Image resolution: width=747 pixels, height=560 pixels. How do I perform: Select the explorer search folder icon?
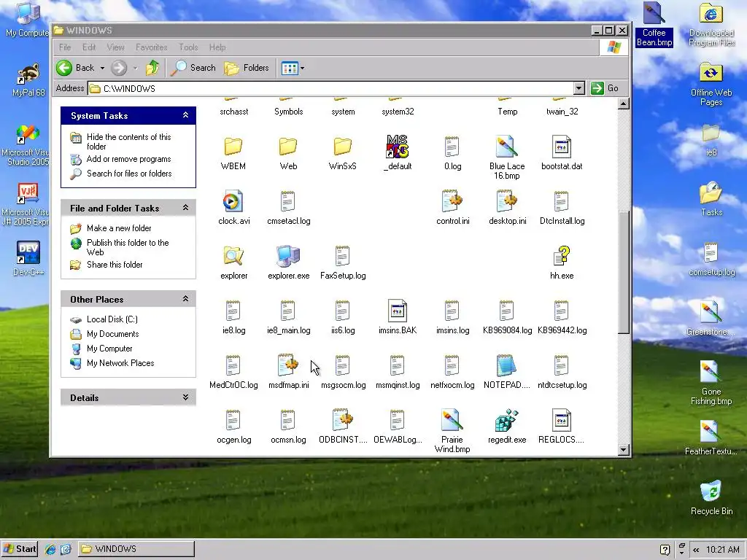[233, 256]
